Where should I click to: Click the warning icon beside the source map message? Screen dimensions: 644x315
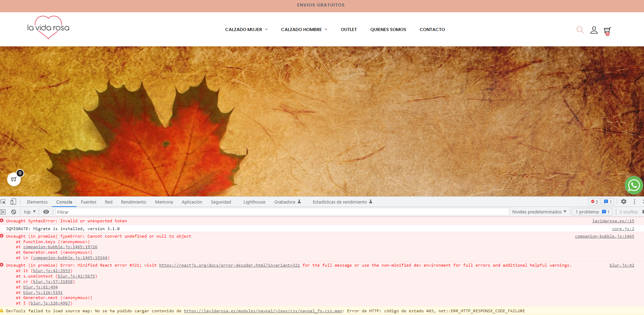(2, 311)
